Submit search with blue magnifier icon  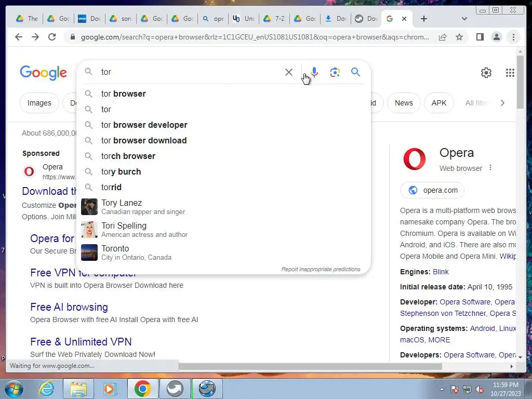point(355,72)
